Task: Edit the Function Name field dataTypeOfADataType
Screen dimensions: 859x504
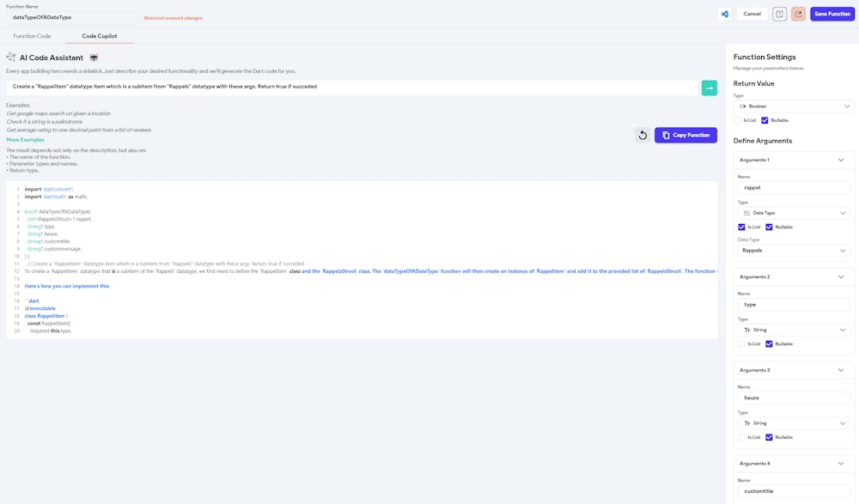Action: coord(72,17)
